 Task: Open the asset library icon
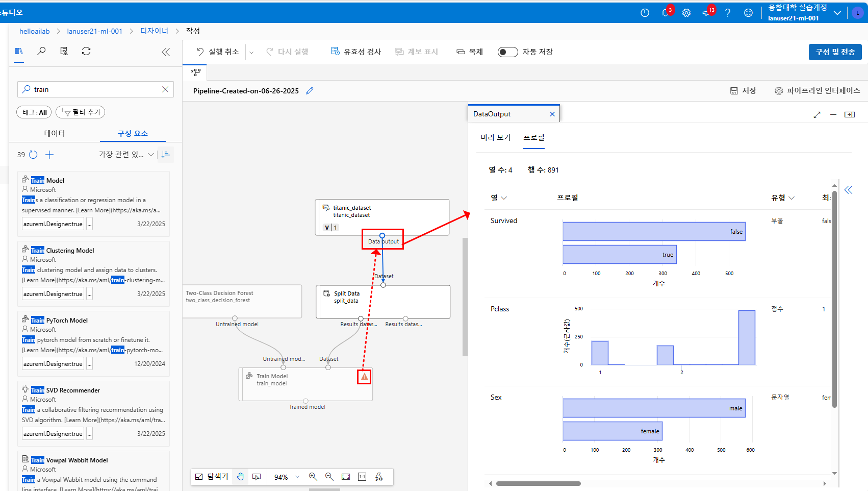[x=19, y=51]
